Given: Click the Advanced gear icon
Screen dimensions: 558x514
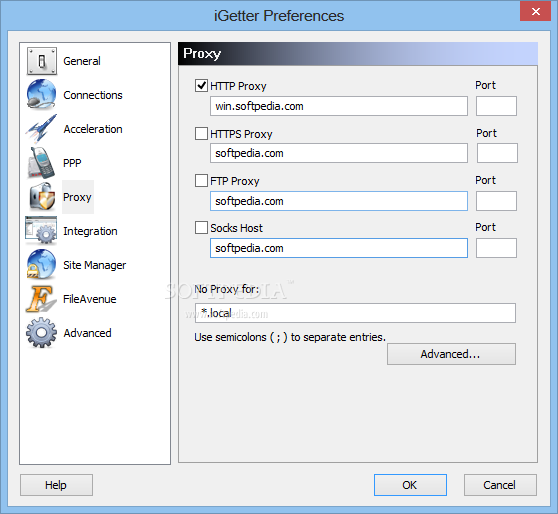Looking at the screenshot, I should point(41,332).
